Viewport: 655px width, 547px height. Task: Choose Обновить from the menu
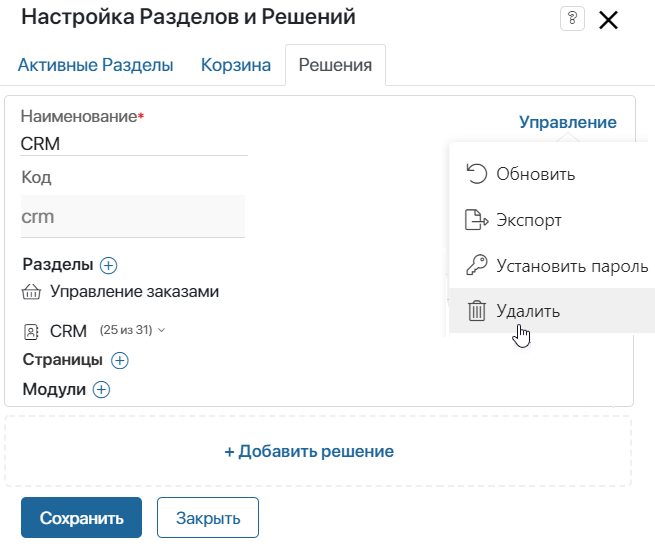552,174
